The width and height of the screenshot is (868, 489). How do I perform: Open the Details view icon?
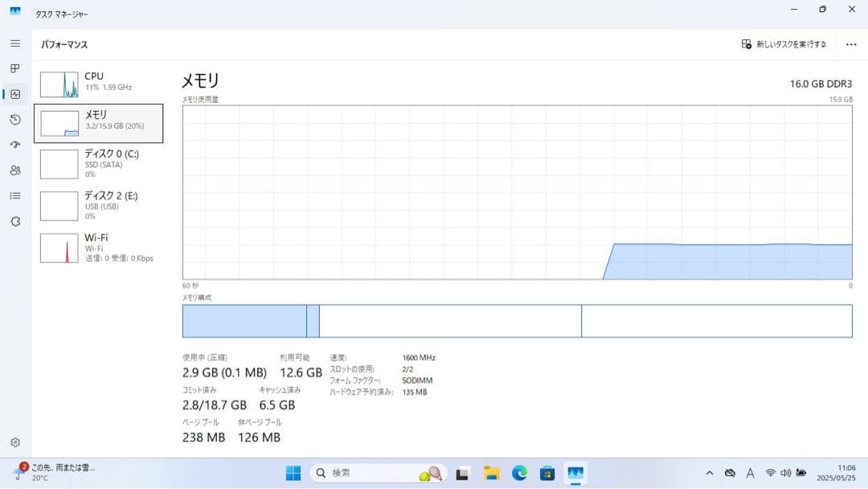point(14,195)
